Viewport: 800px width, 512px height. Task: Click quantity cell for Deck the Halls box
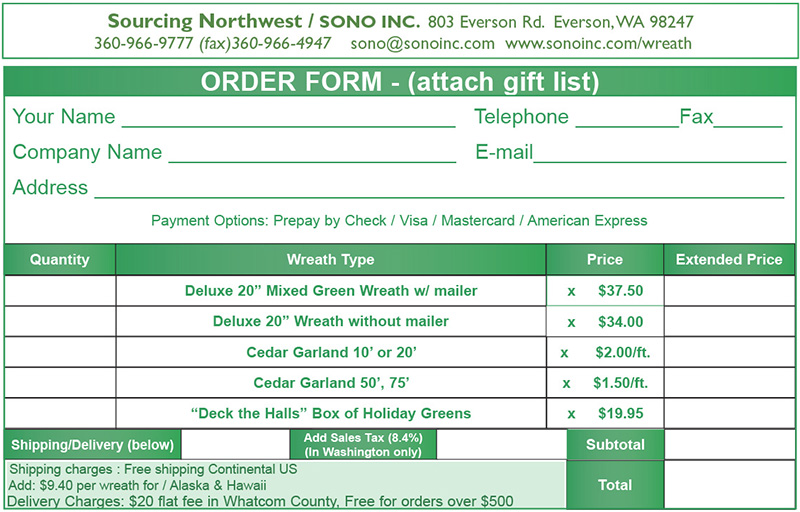[x=60, y=413]
